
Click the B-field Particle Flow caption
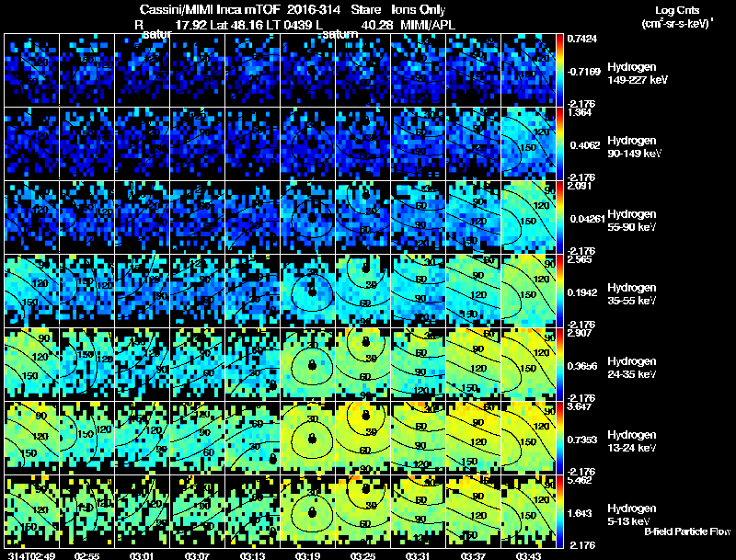pyautogui.click(x=687, y=531)
